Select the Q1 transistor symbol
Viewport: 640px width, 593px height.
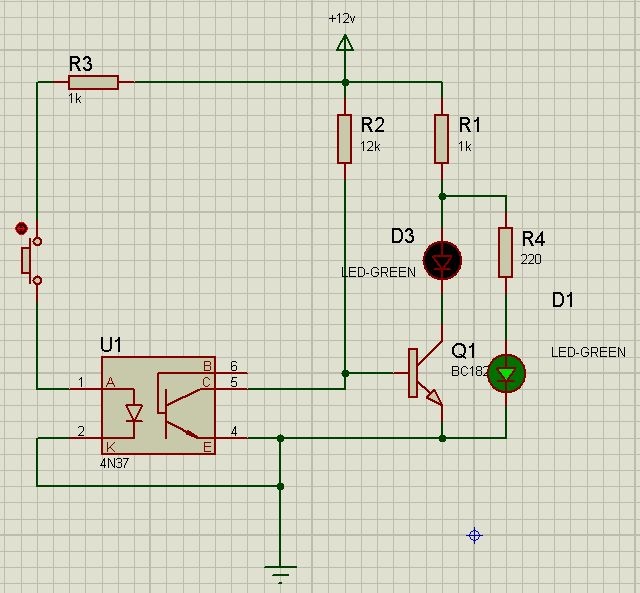pyautogui.click(x=424, y=375)
